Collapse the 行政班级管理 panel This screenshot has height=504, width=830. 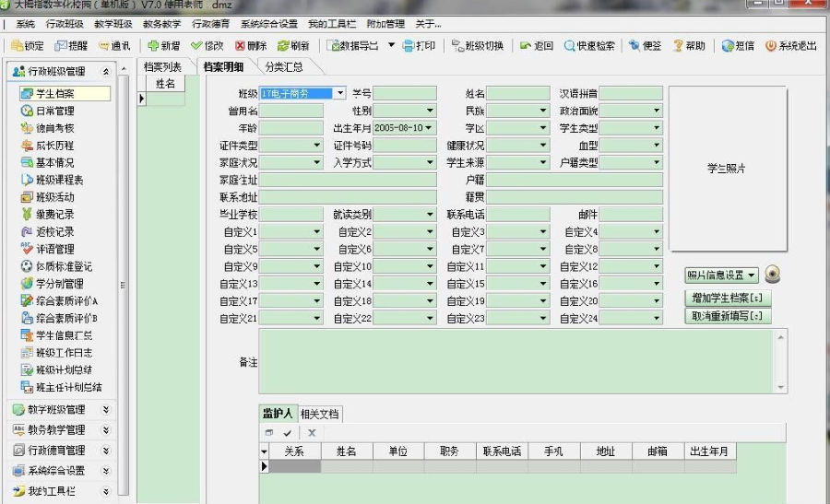click(x=106, y=71)
